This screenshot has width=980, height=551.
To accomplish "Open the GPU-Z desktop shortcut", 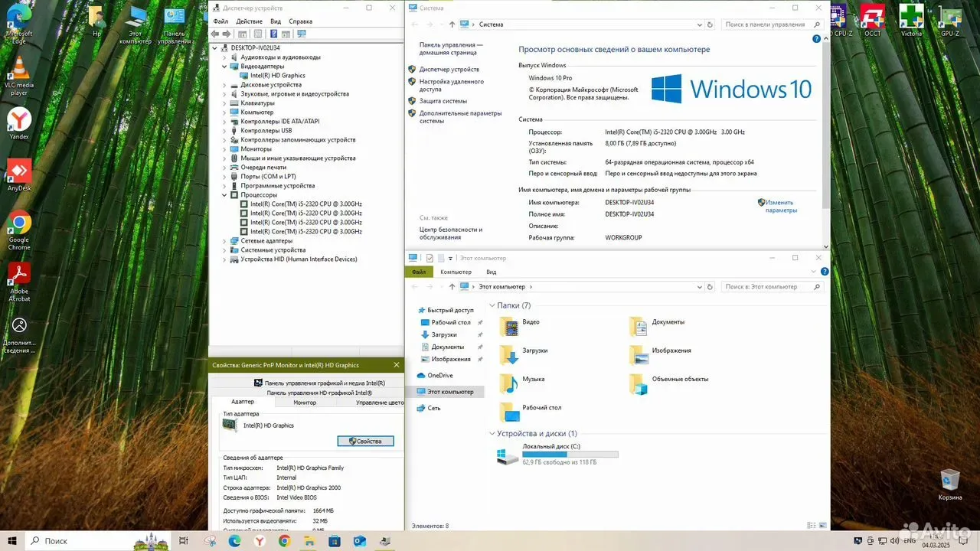I will pyautogui.click(x=950, y=20).
